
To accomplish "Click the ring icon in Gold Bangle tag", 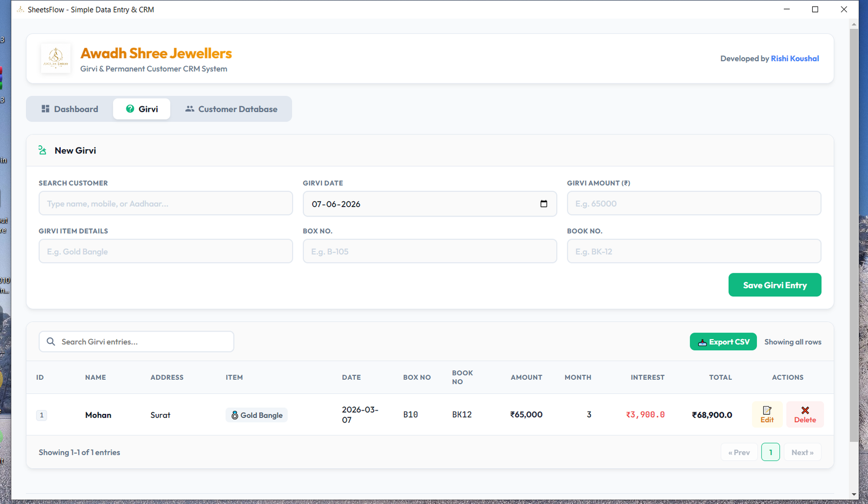I will pos(235,415).
